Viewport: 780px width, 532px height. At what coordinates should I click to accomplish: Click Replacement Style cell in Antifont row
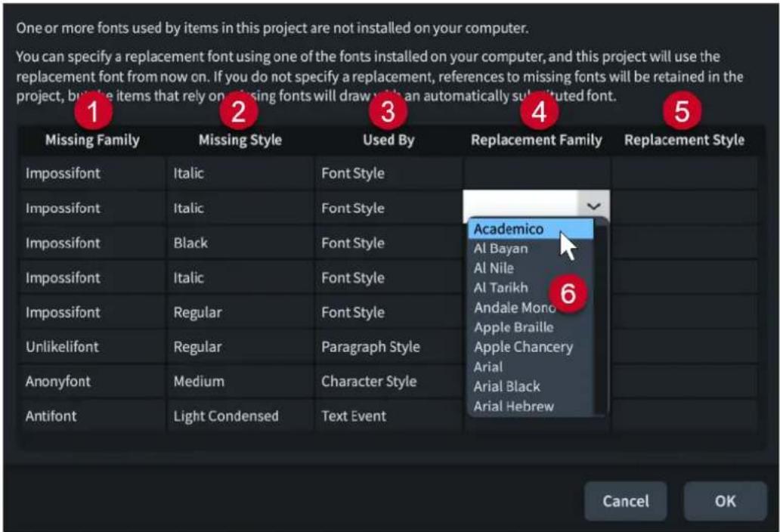pos(685,416)
